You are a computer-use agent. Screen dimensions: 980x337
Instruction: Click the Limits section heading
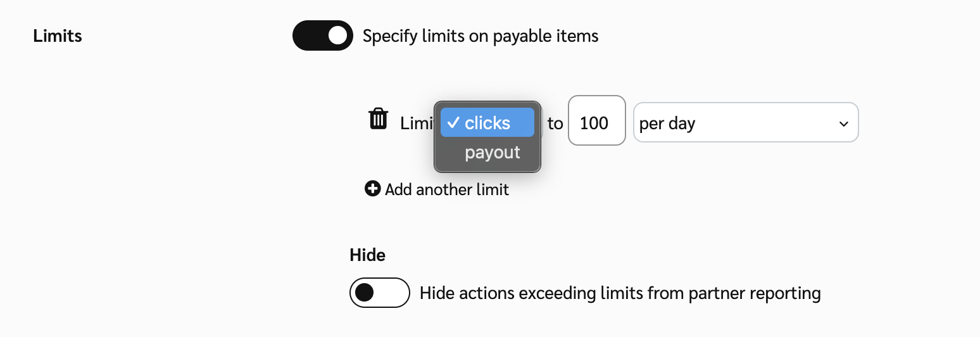click(58, 36)
